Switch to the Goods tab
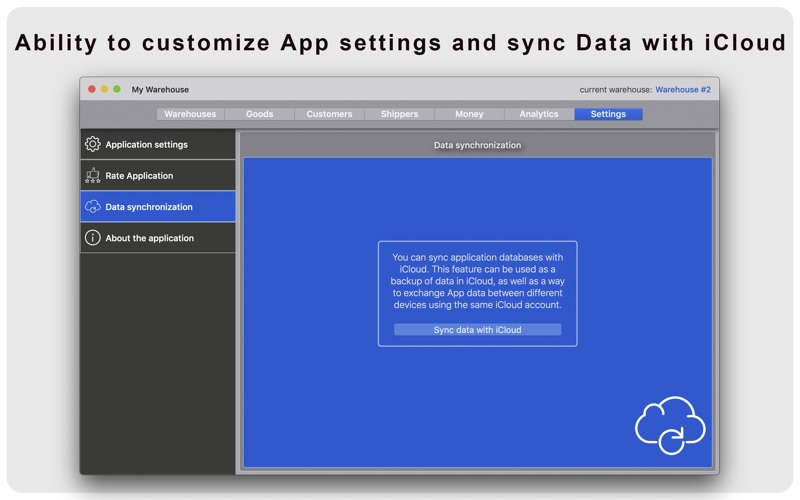 [259, 114]
